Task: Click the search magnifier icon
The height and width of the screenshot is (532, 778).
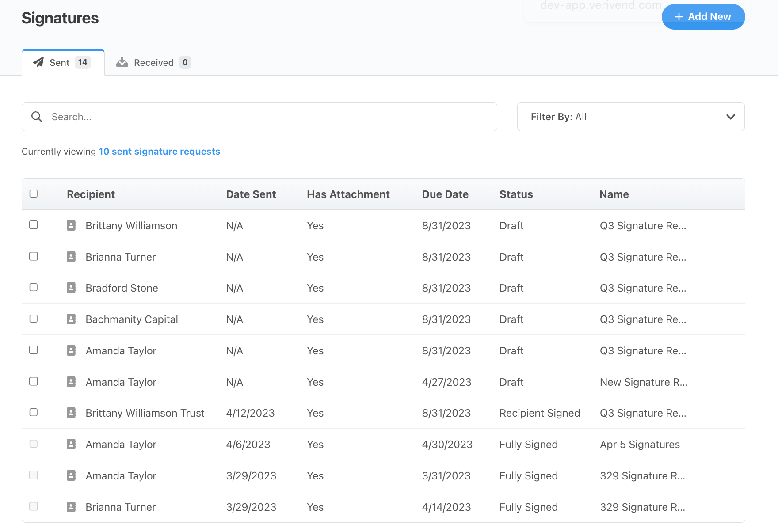Action: coord(37,117)
